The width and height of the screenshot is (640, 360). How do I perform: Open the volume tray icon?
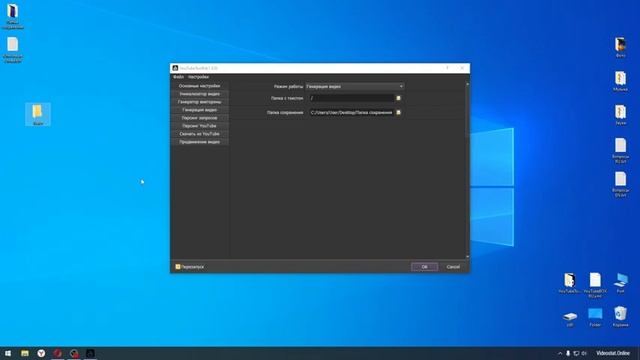pos(584,353)
